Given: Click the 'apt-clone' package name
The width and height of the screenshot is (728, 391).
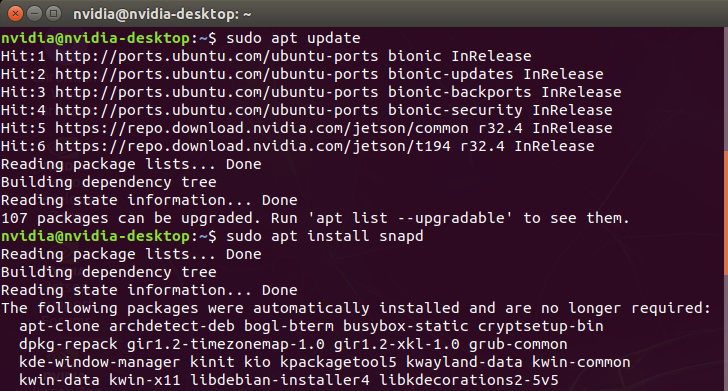Looking at the screenshot, I should 59,326.
